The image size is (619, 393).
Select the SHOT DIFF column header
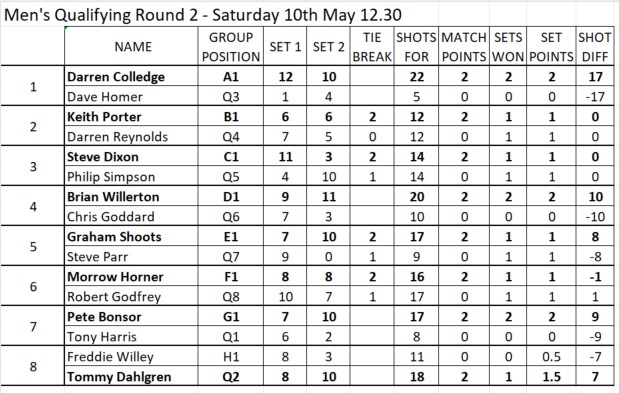click(x=595, y=47)
